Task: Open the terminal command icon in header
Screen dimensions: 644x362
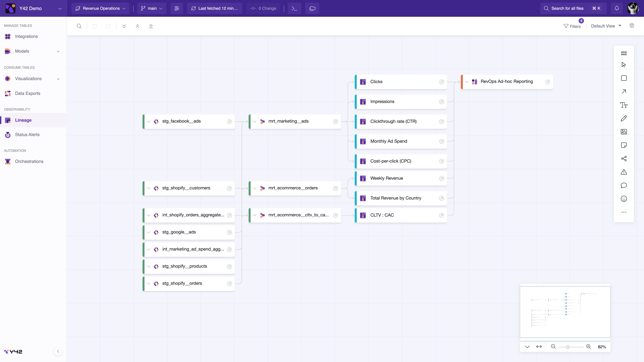Action: (x=294, y=8)
